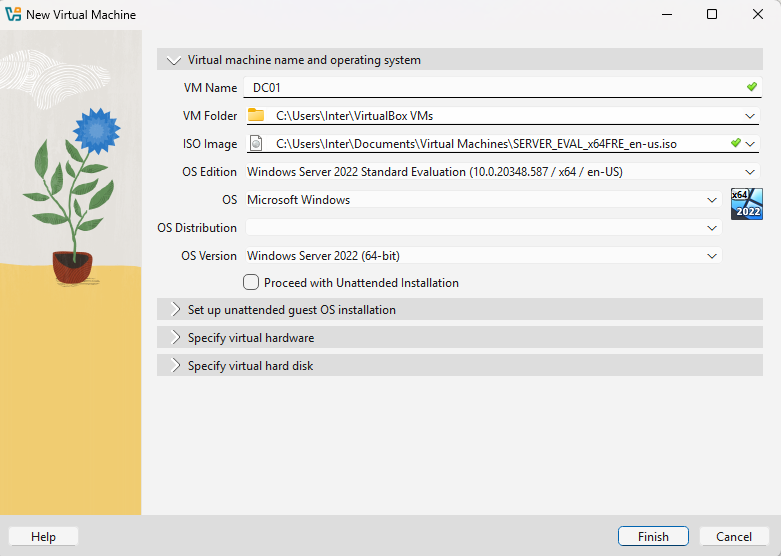Click the Proceed with Unattended Installation label
Image resolution: width=781 pixels, height=556 pixels.
pos(361,282)
